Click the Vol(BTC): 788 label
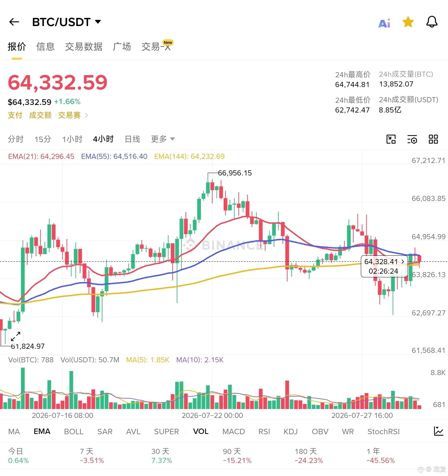 (31, 360)
